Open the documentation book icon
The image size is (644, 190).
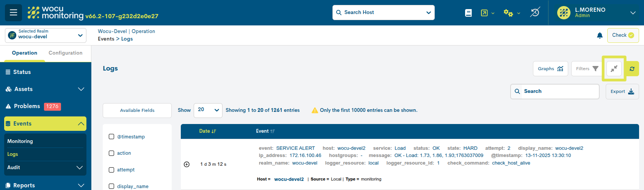tap(469, 13)
